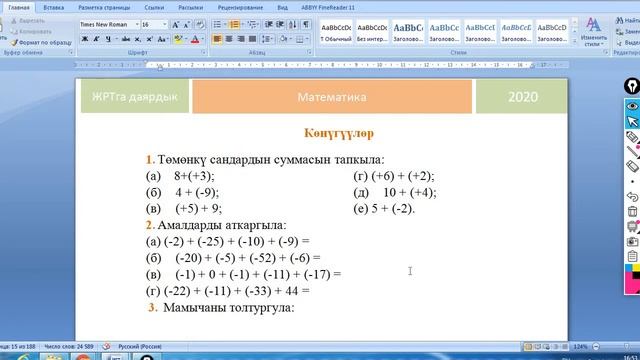The image size is (640, 360).
Task: Click the undo arrow in pen toolbar
Action: pyautogui.click(x=632, y=196)
